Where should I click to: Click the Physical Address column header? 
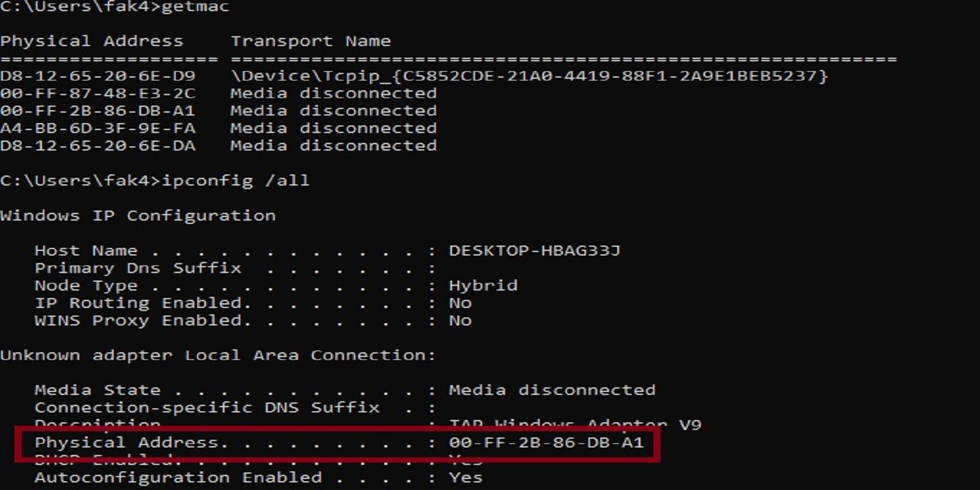pyautogui.click(x=92, y=41)
